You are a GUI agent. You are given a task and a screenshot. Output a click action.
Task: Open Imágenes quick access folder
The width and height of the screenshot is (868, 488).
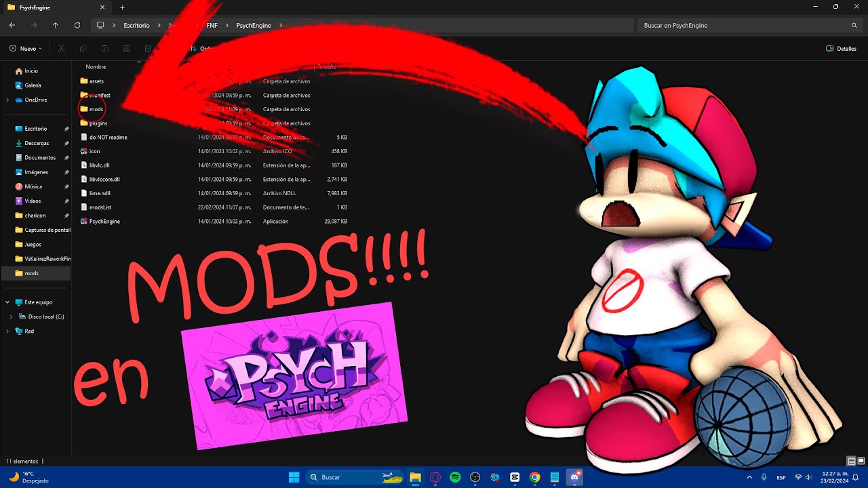coord(36,172)
